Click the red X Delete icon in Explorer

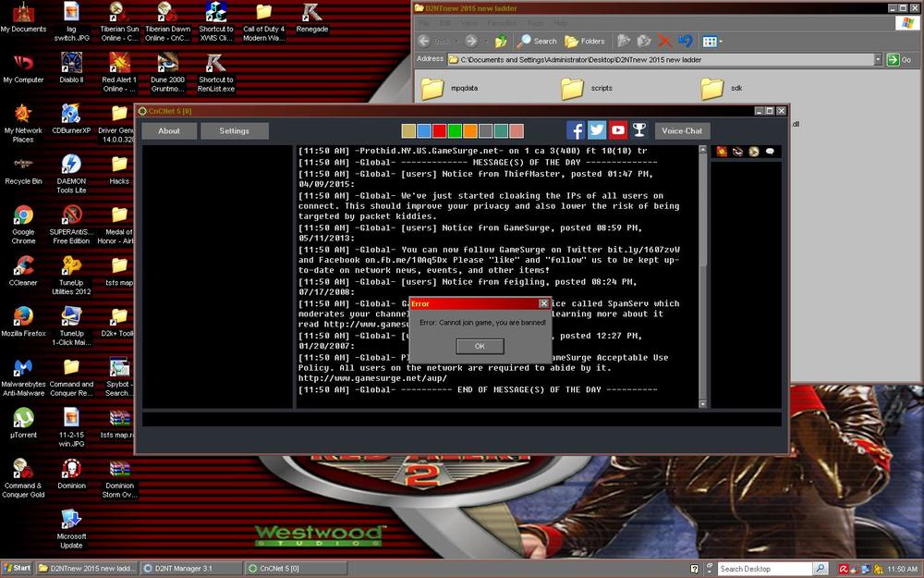click(x=664, y=41)
